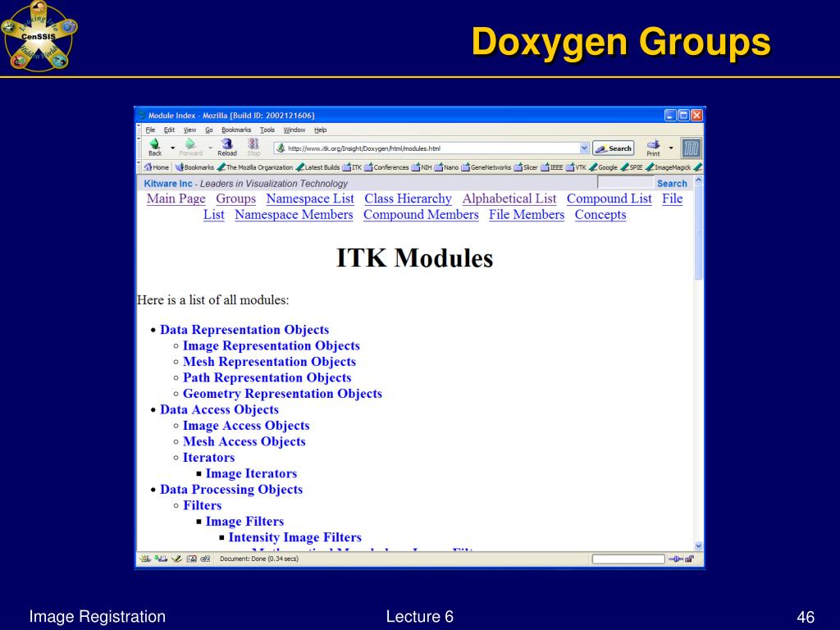Open the Namespace List link
Viewport: 840px width, 630px height.
[310, 199]
